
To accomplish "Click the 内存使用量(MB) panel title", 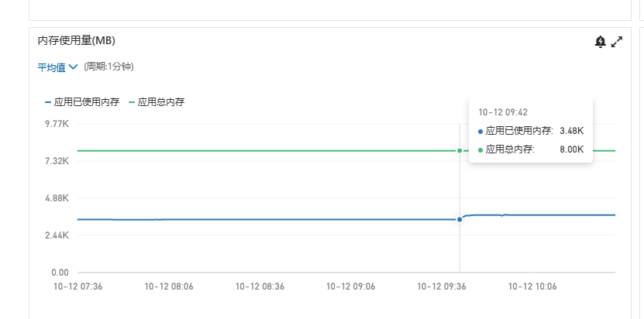I will 76,40.
